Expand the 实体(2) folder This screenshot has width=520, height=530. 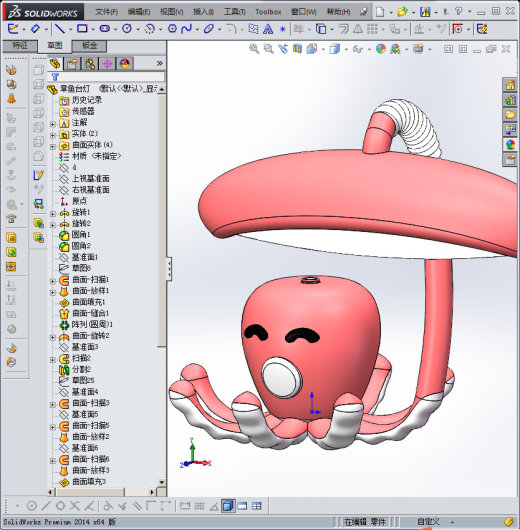click(x=53, y=135)
